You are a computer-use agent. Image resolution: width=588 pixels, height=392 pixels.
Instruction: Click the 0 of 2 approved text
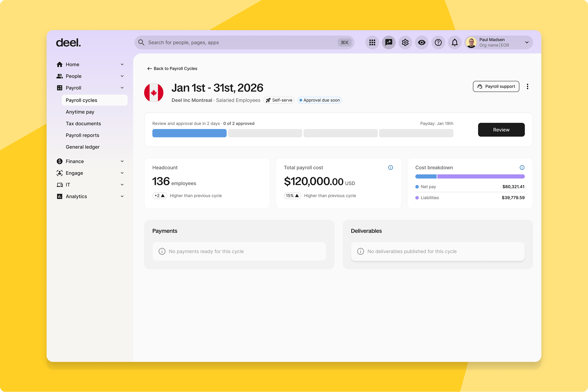239,124
